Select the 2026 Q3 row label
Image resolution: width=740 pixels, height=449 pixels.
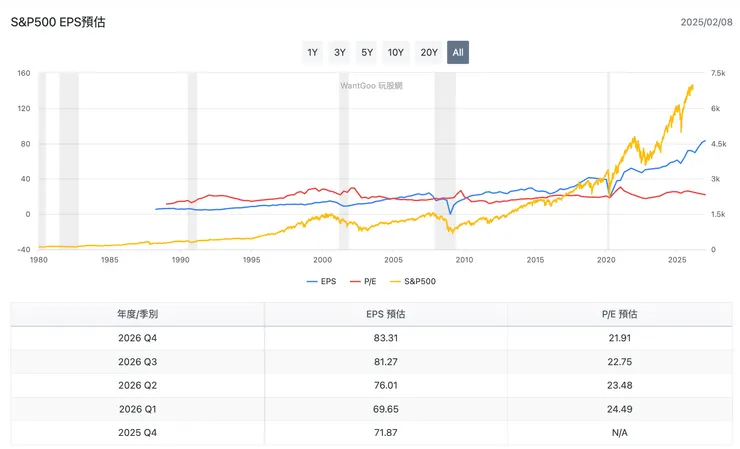(137, 362)
